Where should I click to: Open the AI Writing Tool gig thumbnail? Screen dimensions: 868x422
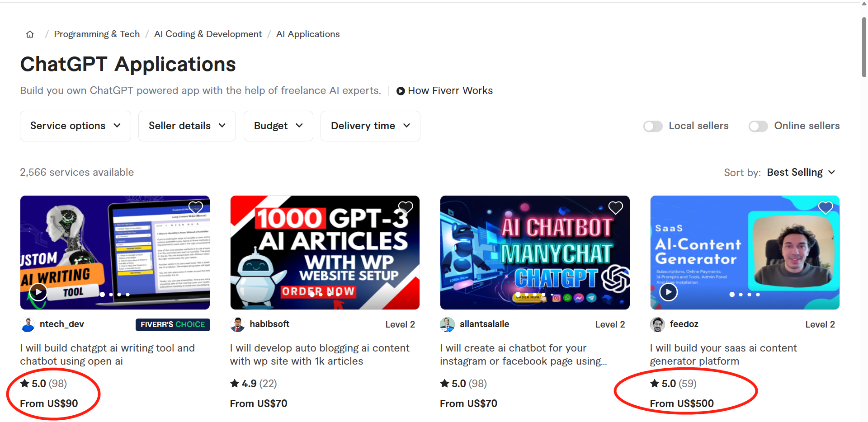coord(115,253)
